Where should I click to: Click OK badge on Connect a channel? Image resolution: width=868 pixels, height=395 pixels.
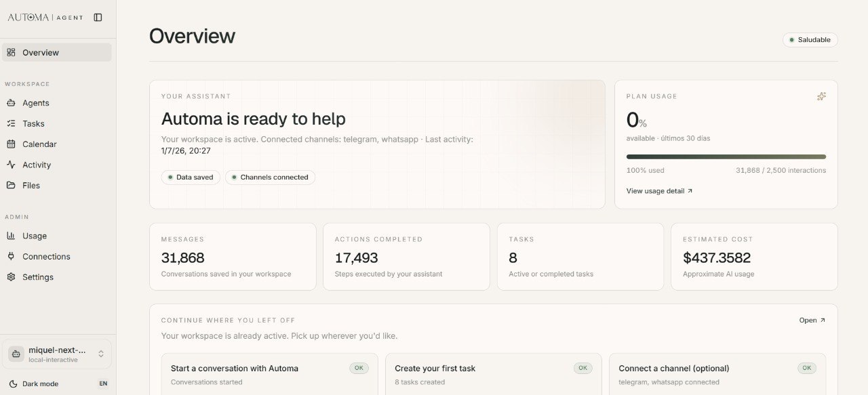[806, 368]
